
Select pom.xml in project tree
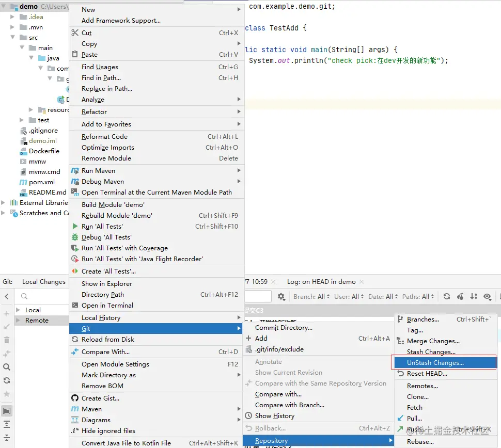pyautogui.click(x=41, y=182)
